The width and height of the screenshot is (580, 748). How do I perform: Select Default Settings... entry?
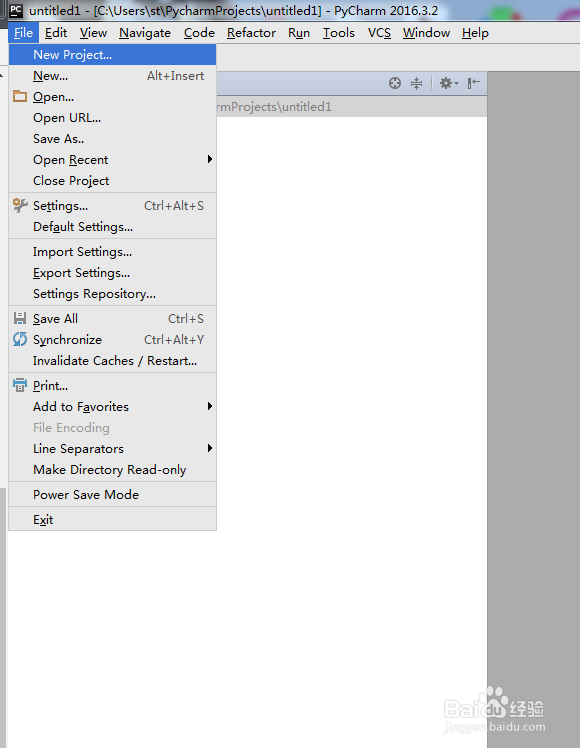tap(113, 227)
